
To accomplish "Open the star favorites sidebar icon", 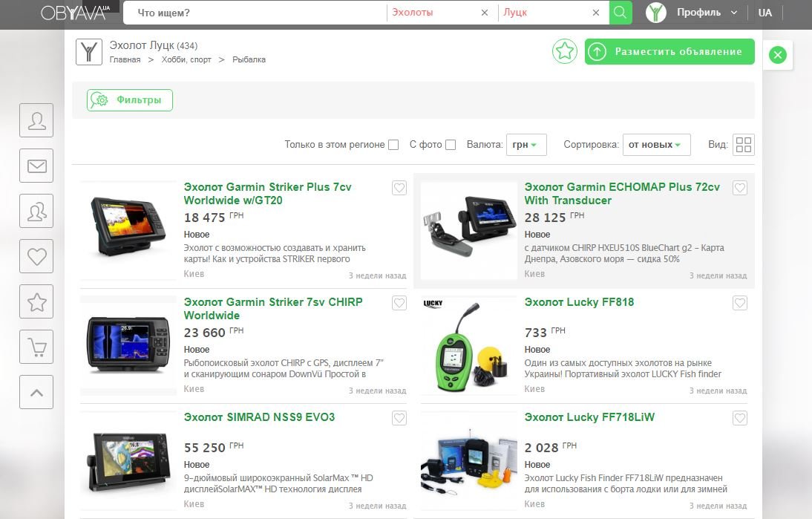I will click(x=36, y=301).
